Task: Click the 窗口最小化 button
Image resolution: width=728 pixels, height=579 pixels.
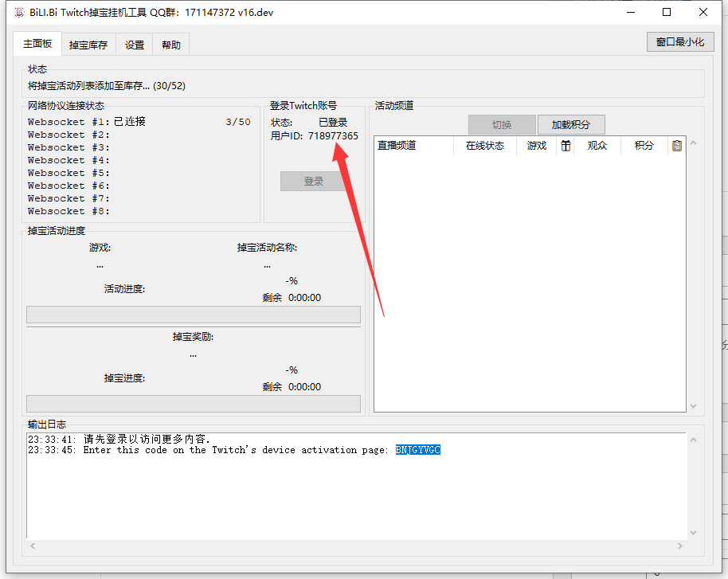Action: click(x=679, y=41)
